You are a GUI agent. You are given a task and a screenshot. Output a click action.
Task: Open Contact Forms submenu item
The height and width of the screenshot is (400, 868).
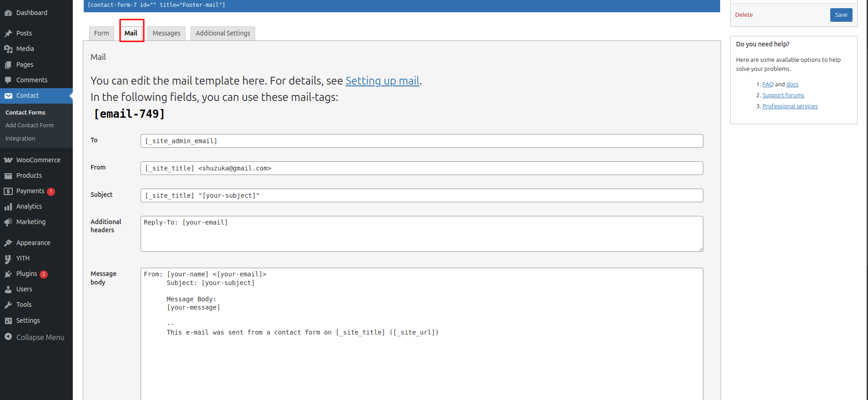point(25,112)
